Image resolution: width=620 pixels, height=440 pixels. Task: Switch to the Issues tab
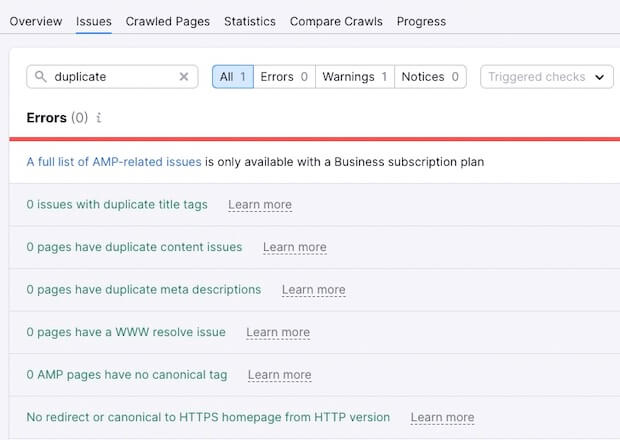click(x=94, y=21)
